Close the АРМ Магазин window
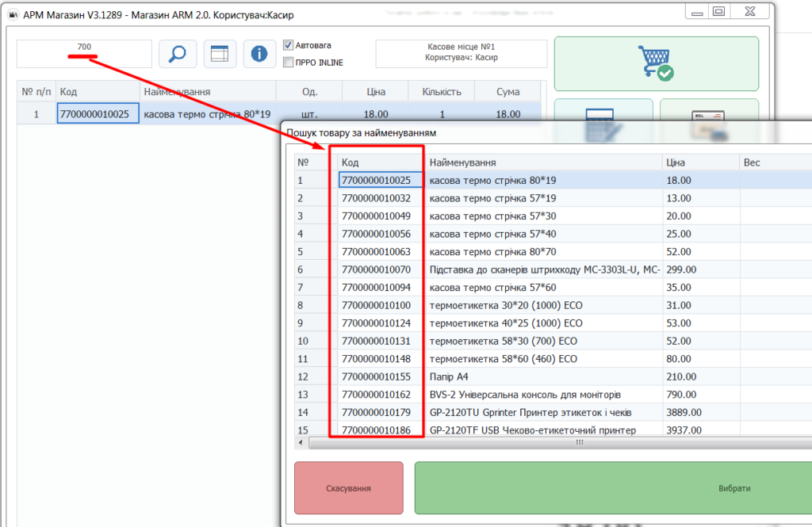 point(750,11)
